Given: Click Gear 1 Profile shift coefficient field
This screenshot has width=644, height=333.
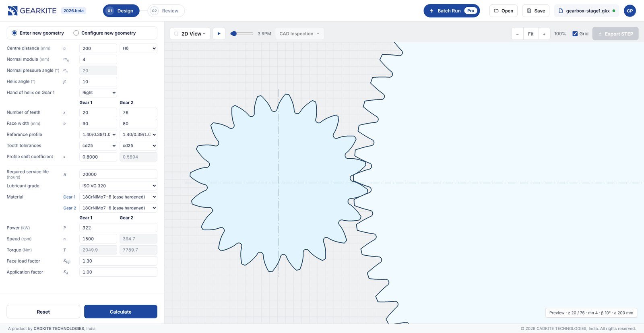Looking at the screenshot, I should coord(98,157).
